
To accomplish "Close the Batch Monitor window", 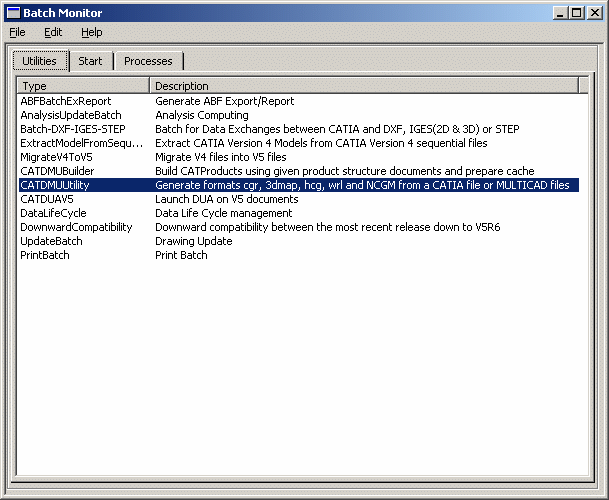I will pyautogui.click(x=595, y=13).
